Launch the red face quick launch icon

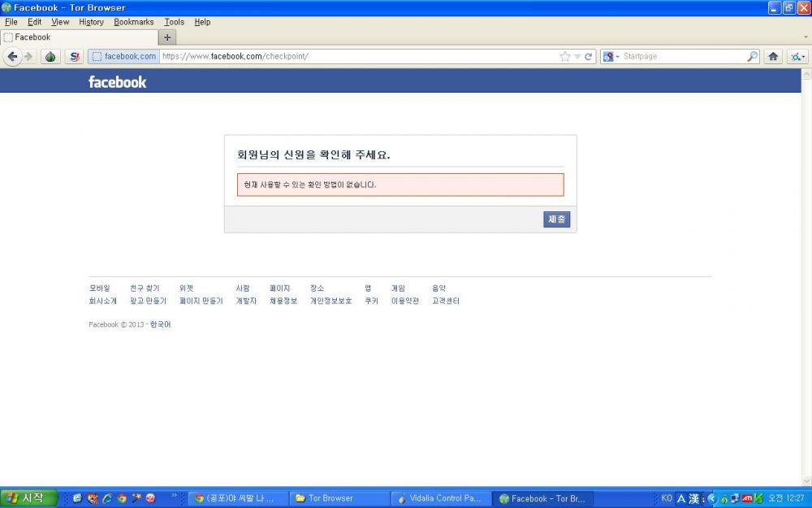pyautogui.click(x=151, y=498)
